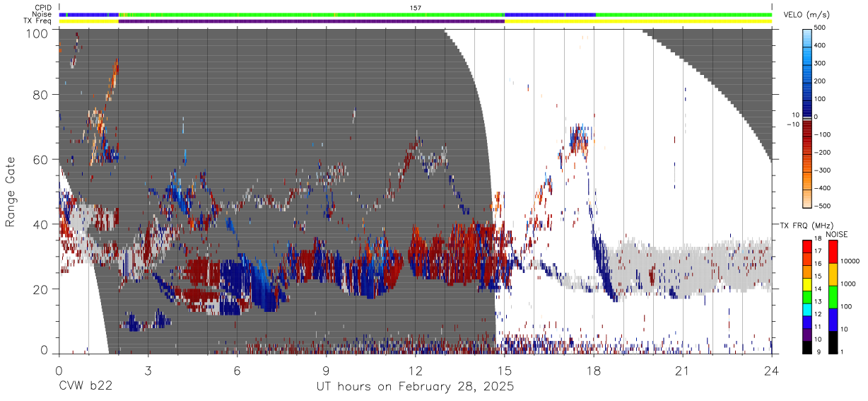Select the 'CPID' row label
Image resolution: width=868 pixels, height=401 pixels.
click(43, 8)
